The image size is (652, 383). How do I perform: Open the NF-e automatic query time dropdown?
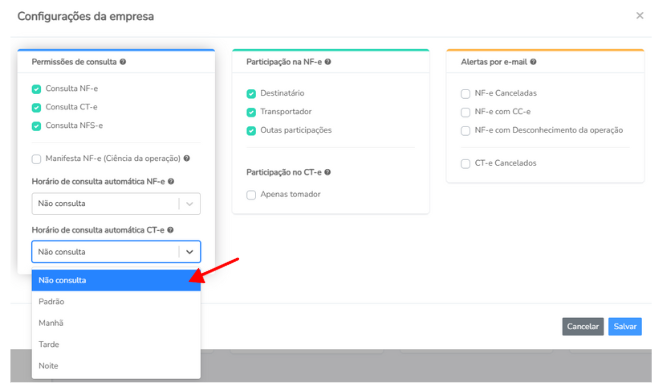(x=116, y=204)
